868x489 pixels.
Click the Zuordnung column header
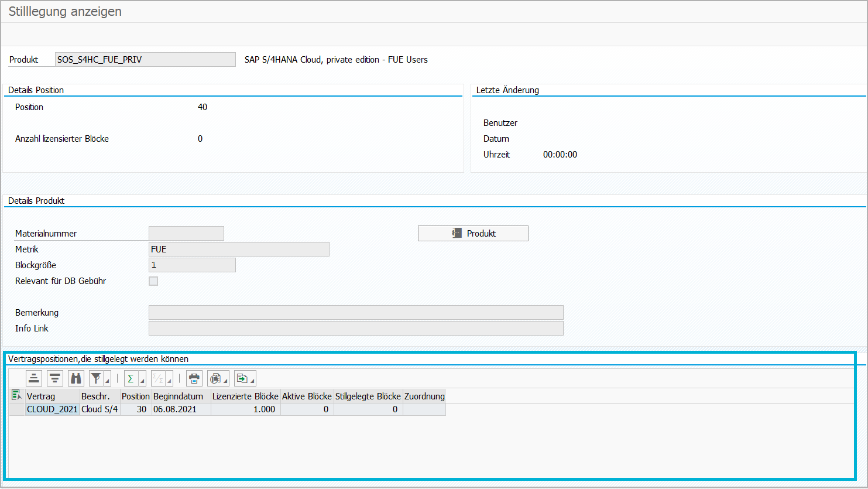tap(424, 396)
